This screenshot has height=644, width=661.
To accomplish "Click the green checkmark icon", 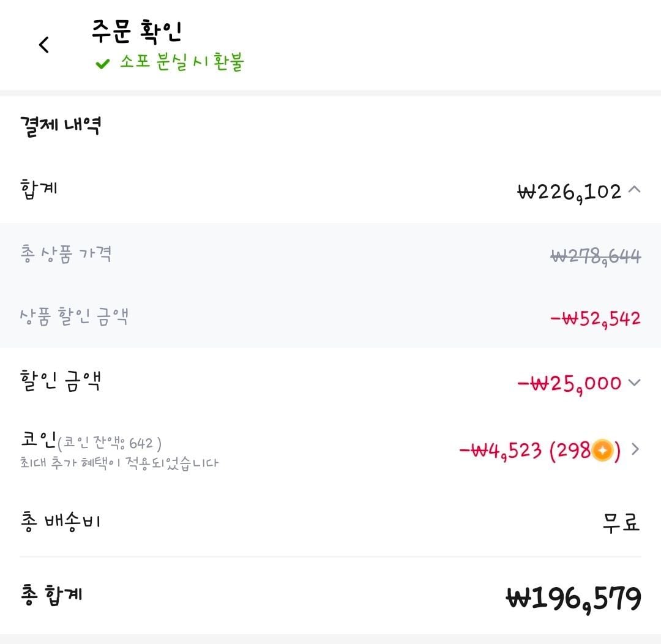I will coord(102,64).
